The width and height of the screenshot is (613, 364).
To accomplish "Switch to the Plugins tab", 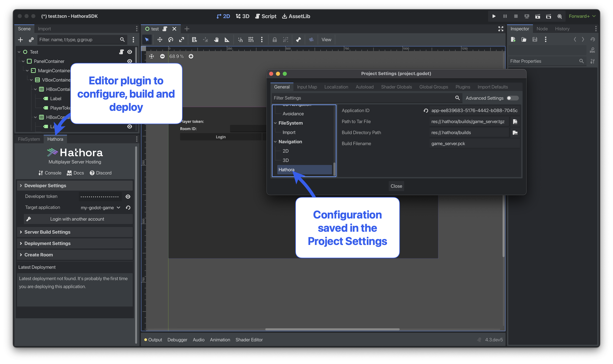I will pyautogui.click(x=463, y=87).
